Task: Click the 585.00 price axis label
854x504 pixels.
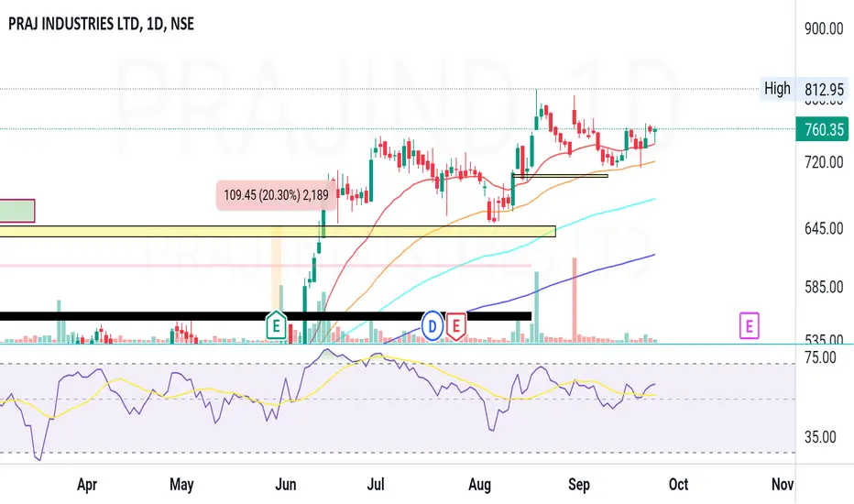Action: [824, 287]
